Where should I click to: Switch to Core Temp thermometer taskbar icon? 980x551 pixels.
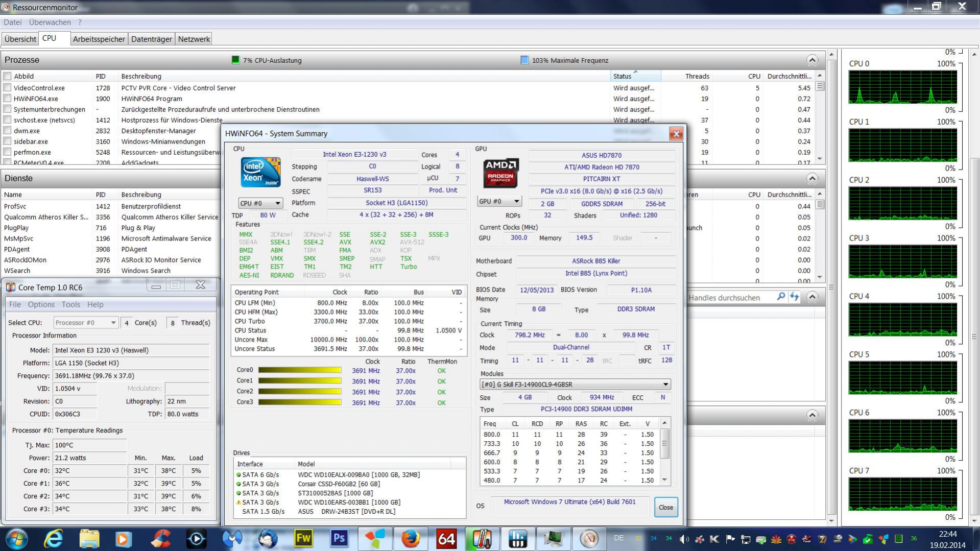click(x=482, y=539)
